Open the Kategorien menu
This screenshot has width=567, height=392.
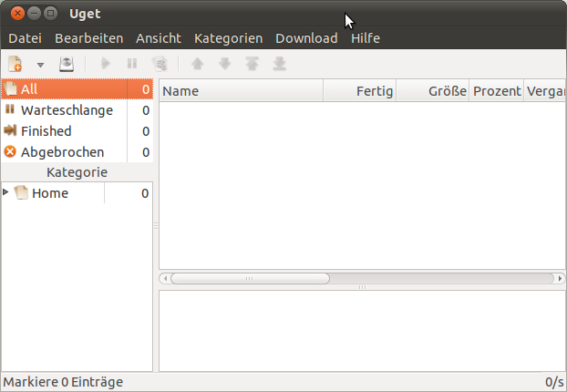[228, 38]
